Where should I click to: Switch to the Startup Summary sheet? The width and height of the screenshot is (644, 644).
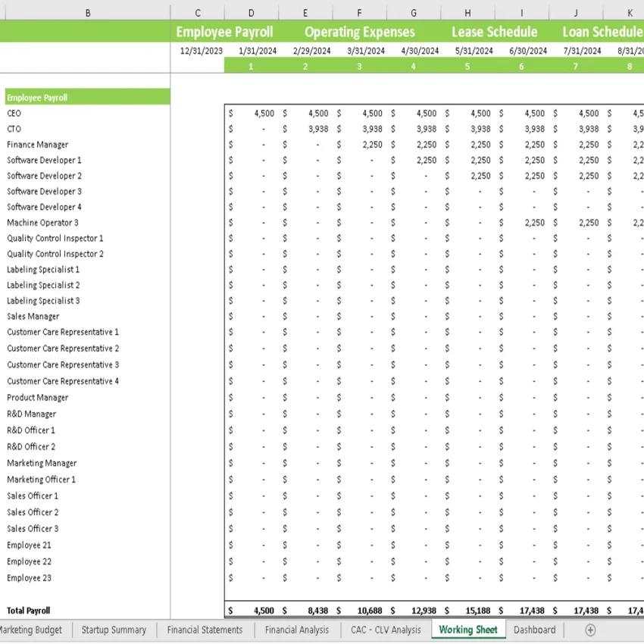point(114,630)
